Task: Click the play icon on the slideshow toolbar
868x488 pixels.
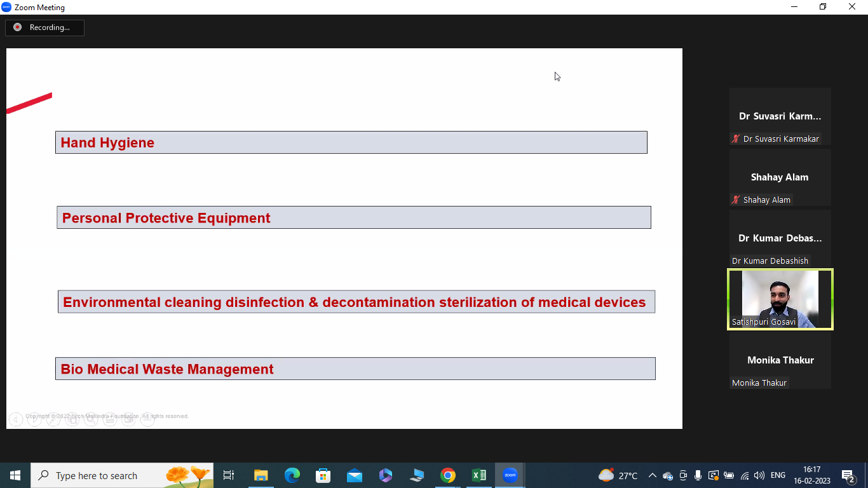Action: click(x=35, y=419)
